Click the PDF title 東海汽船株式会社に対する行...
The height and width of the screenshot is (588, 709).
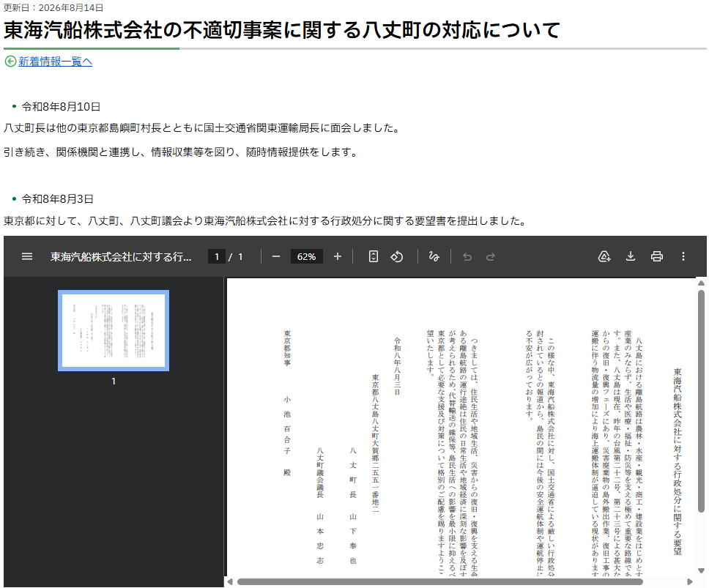click(x=121, y=257)
